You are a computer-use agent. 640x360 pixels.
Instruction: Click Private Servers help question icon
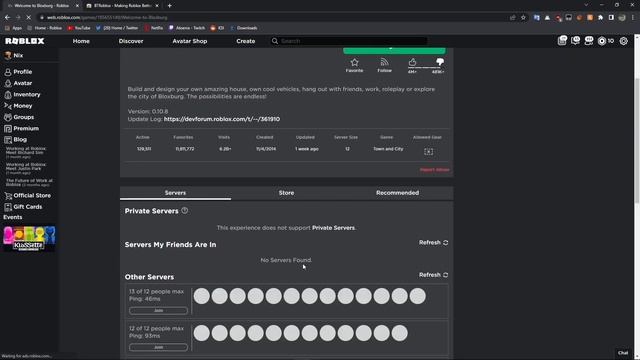tap(185, 211)
